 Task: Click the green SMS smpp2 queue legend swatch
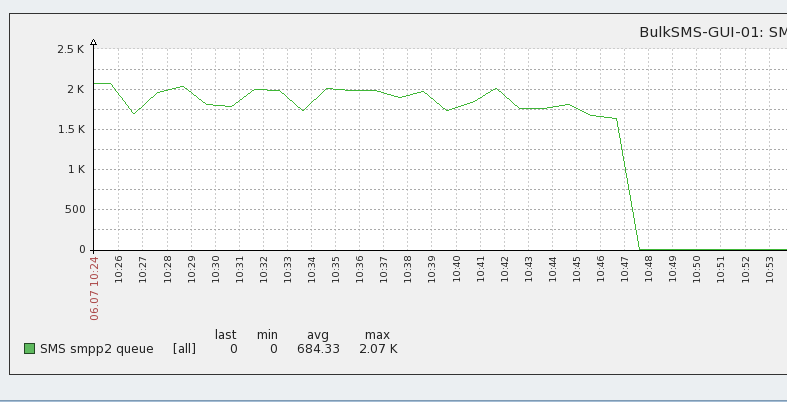coord(30,348)
